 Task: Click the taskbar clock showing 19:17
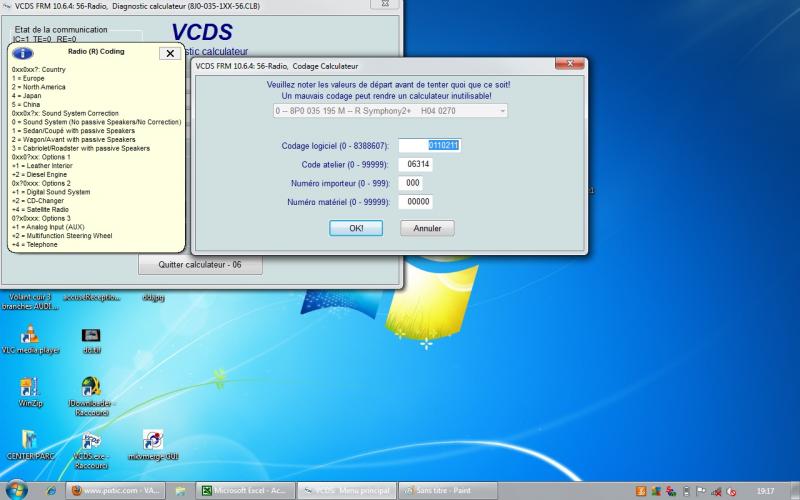point(765,491)
